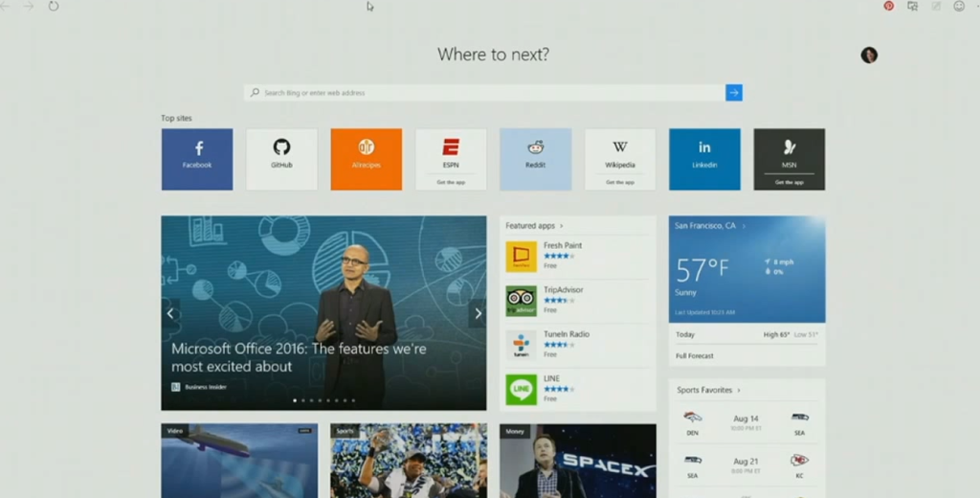Click the TuneIn Radio app name
Image resolution: width=980 pixels, height=498 pixels.
567,334
